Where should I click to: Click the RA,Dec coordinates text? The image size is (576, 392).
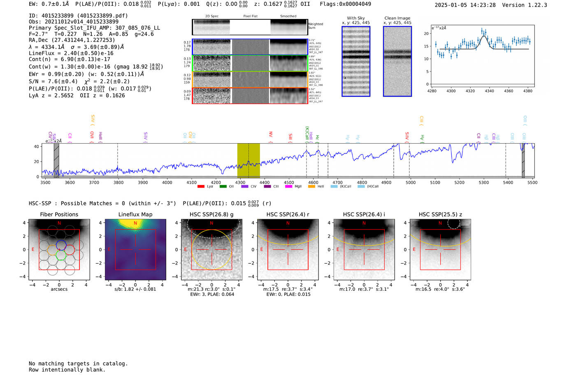pyautogui.click(x=72, y=40)
